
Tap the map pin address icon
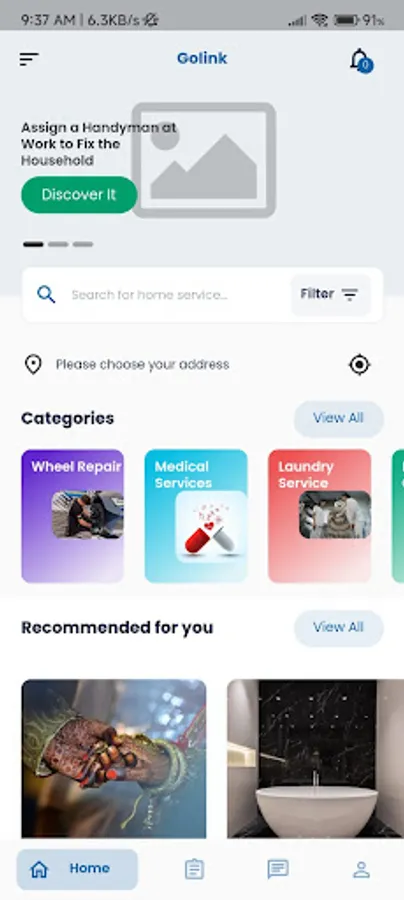(x=33, y=364)
